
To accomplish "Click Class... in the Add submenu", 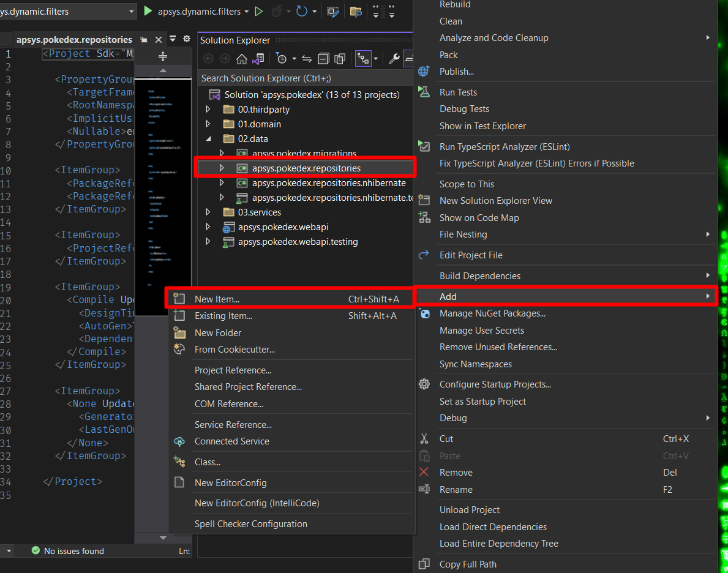I will click(207, 462).
